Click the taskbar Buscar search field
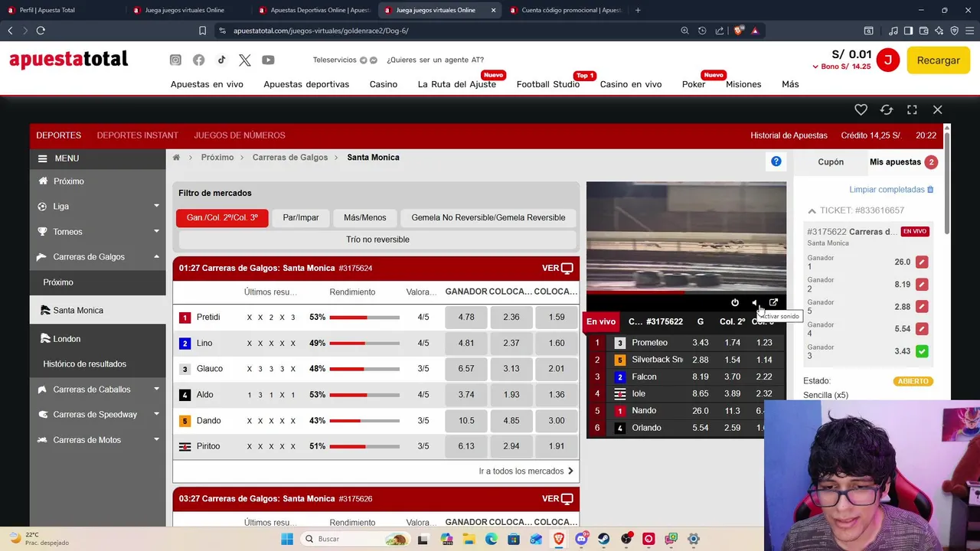 (x=358, y=539)
